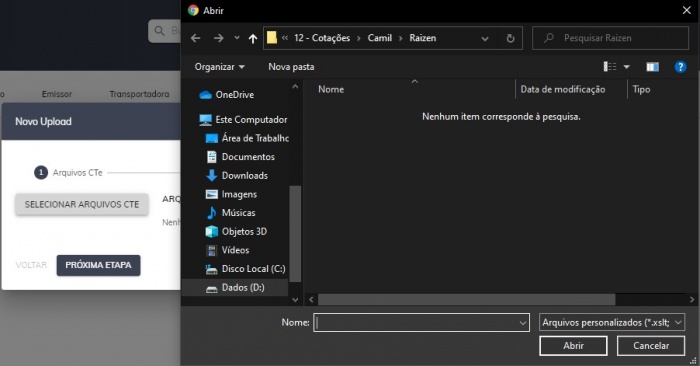Open 'Documentos' in the sidebar
The height and width of the screenshot is (366, 700).
[x=241, y=157]
